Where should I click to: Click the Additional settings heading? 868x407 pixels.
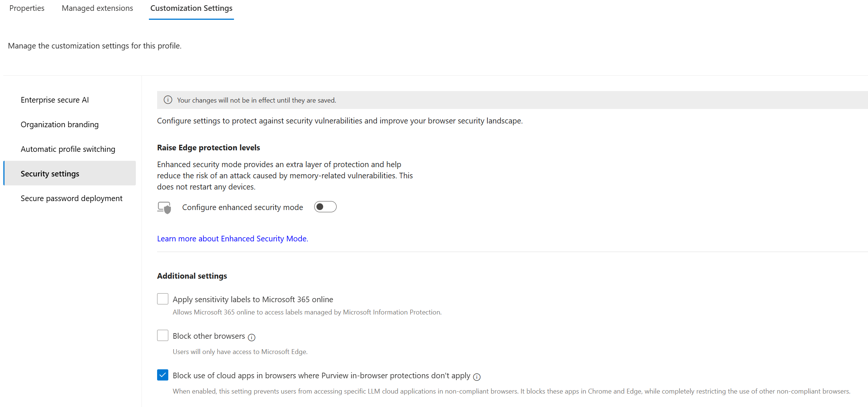pos(192,276)
